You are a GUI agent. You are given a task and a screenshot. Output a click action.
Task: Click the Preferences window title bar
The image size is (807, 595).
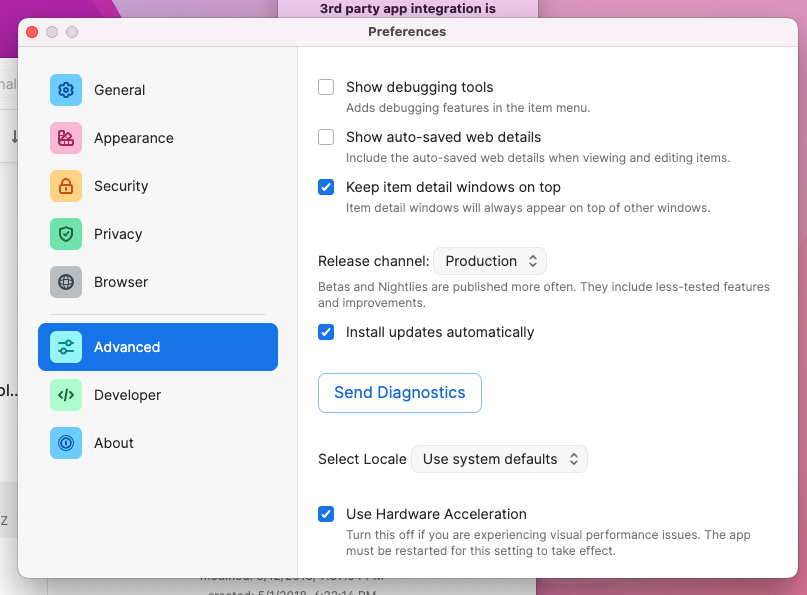click(x=407, y=32)
